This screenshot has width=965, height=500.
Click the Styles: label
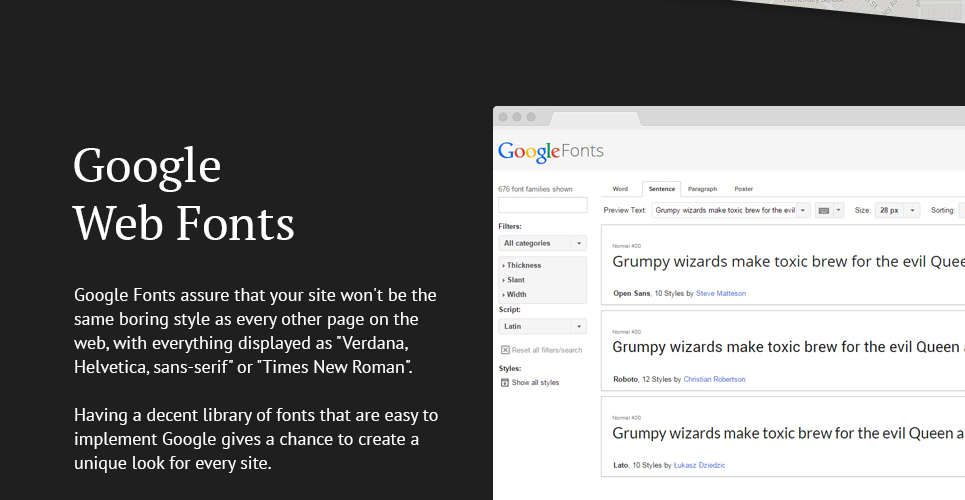(x=510, y=369)
